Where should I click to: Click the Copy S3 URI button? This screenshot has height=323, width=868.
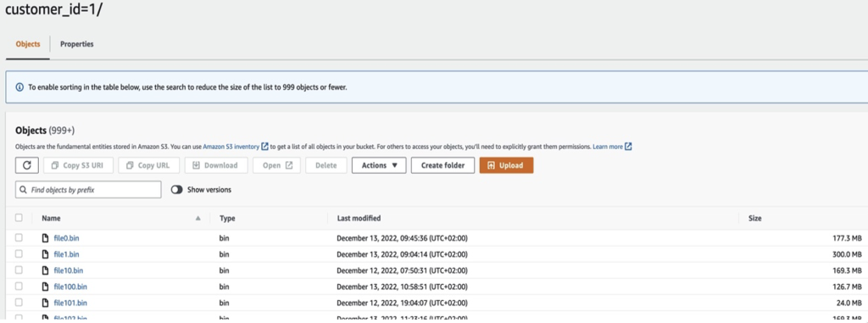pyautogui.click(x=79, y=165)
